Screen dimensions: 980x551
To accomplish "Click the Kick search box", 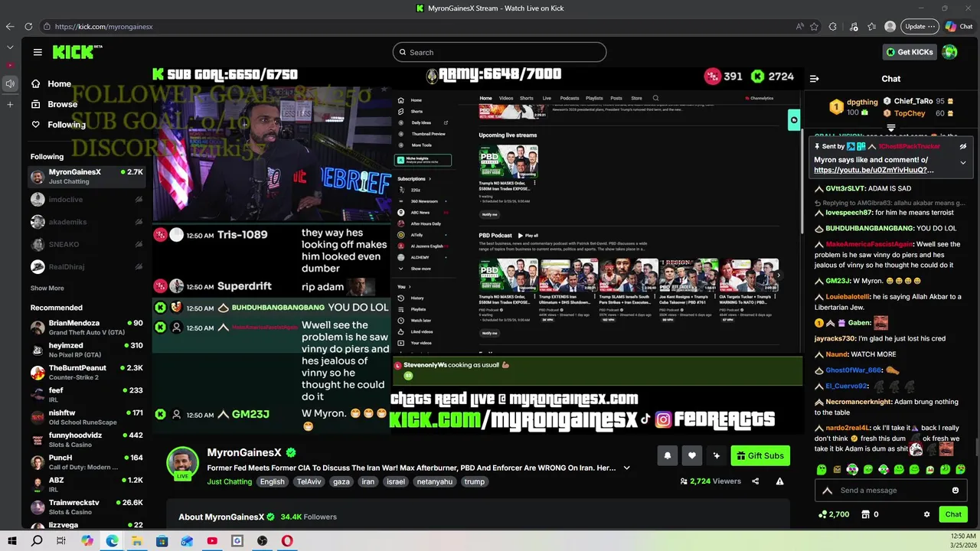I will (x=499, y=52).
